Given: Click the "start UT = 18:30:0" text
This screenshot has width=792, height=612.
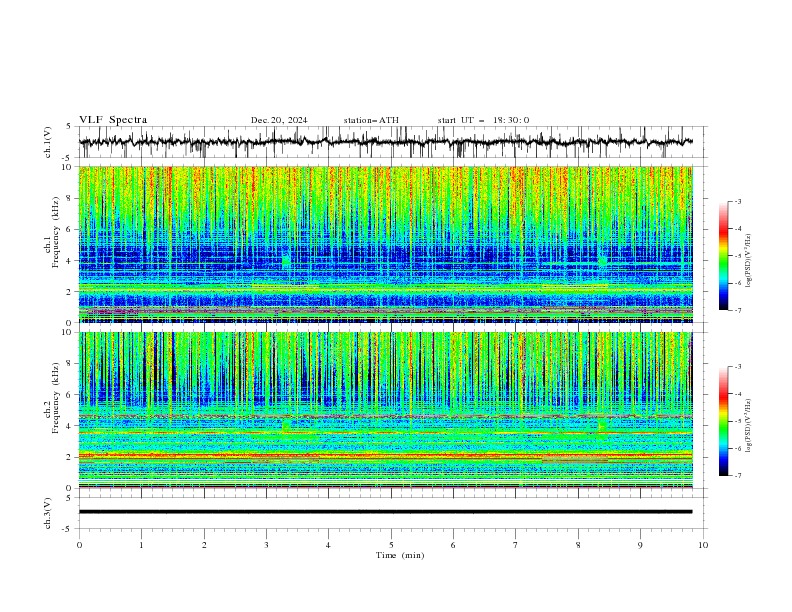Looking at the screenshot, I should click(x=483, y=120).
